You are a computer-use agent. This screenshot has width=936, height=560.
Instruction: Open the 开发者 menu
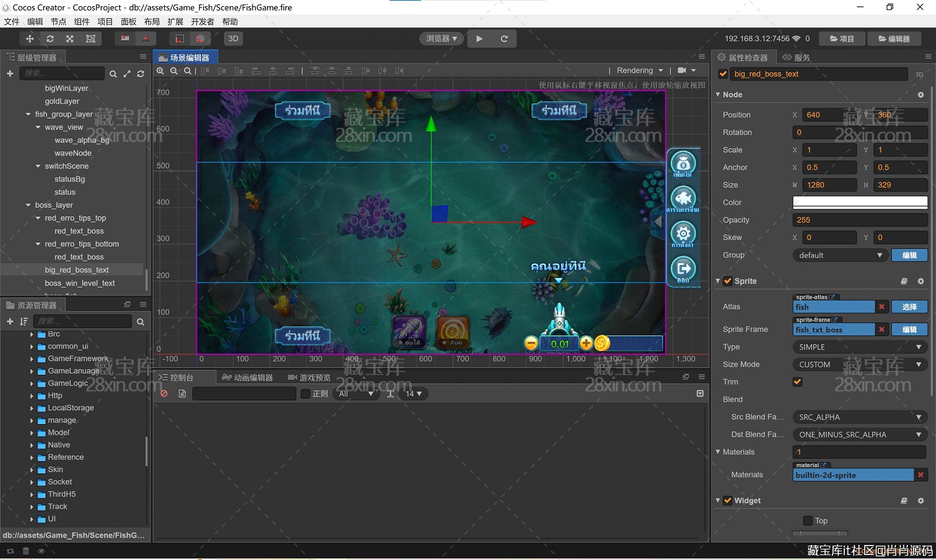coord(202,22)
